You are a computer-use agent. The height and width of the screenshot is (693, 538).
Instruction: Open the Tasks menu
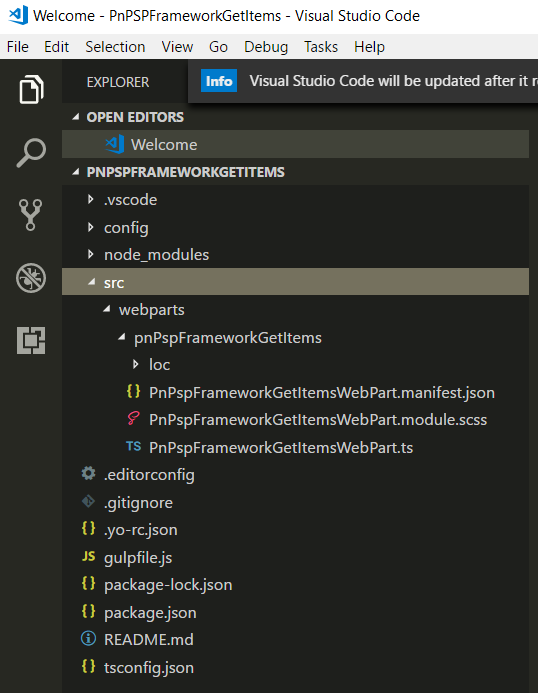(321, 47)
